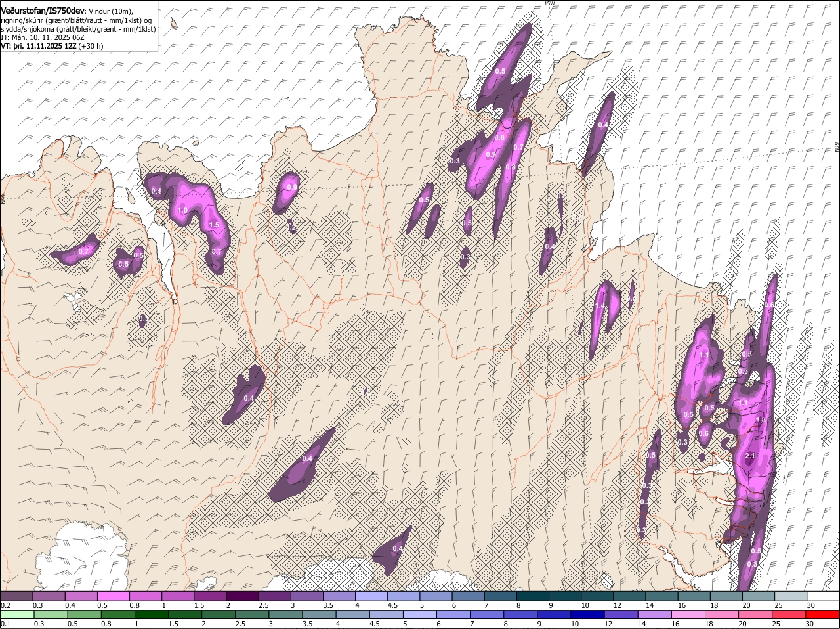Click bottom legend swatch between 0.1 and 0.3

17,615
